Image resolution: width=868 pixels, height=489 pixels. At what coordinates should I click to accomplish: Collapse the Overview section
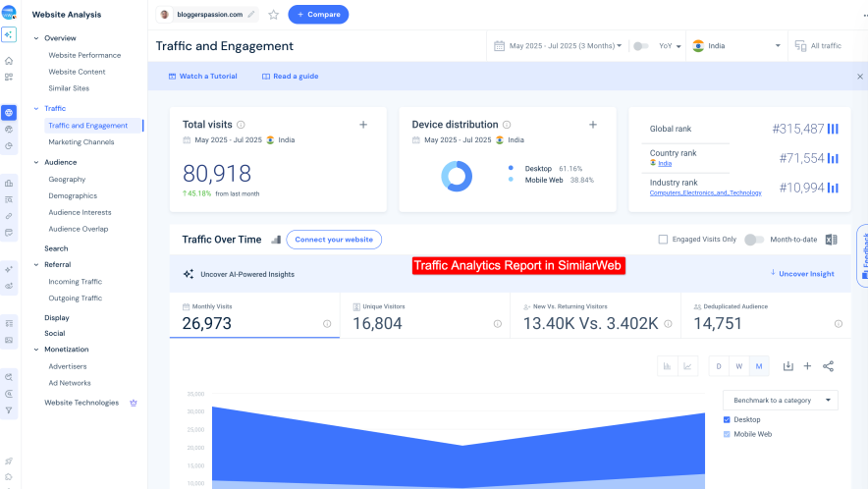pyautogui.click(x=36, y=38)
